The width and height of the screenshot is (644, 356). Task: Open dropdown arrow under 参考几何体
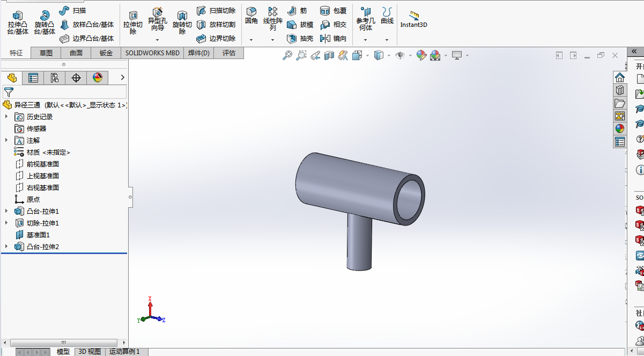[x=366, y=40]
